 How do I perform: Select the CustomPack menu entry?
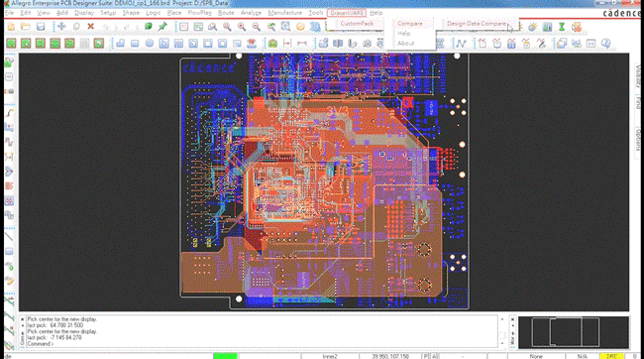357,24
